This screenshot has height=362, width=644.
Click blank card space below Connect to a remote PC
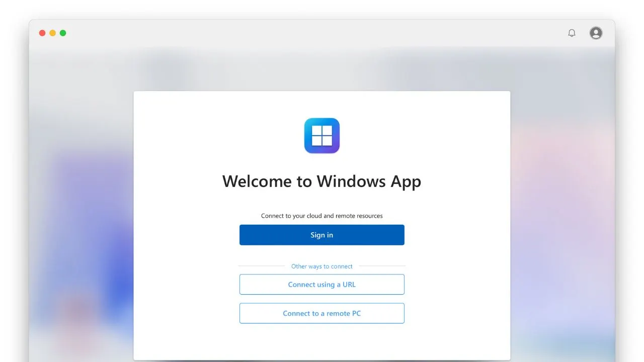tap(322, 342)
